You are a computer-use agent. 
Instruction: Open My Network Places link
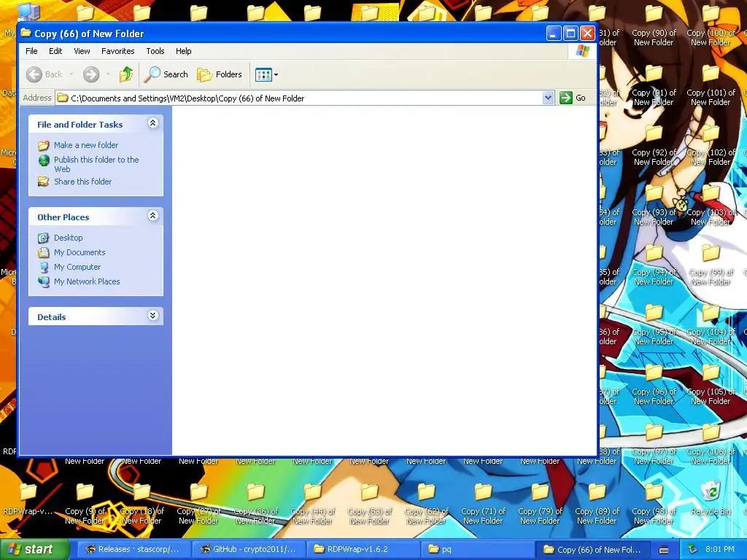87,281
